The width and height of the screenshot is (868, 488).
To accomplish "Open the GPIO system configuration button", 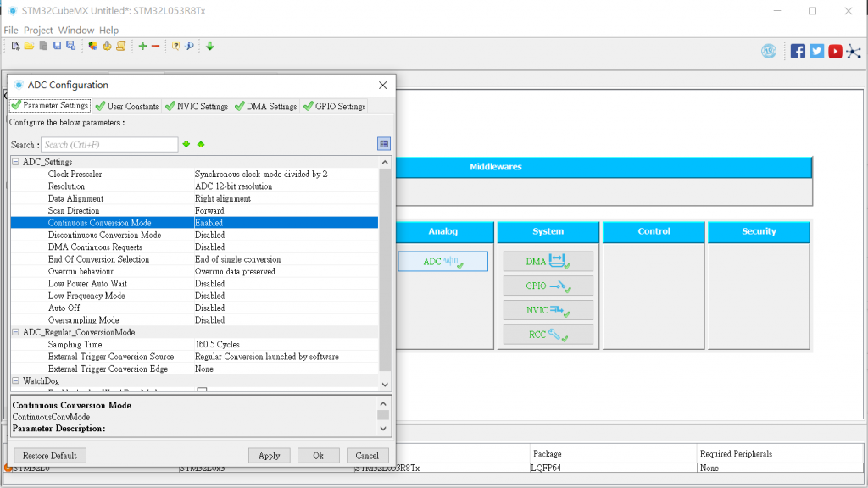I will [x=548, y=286].
